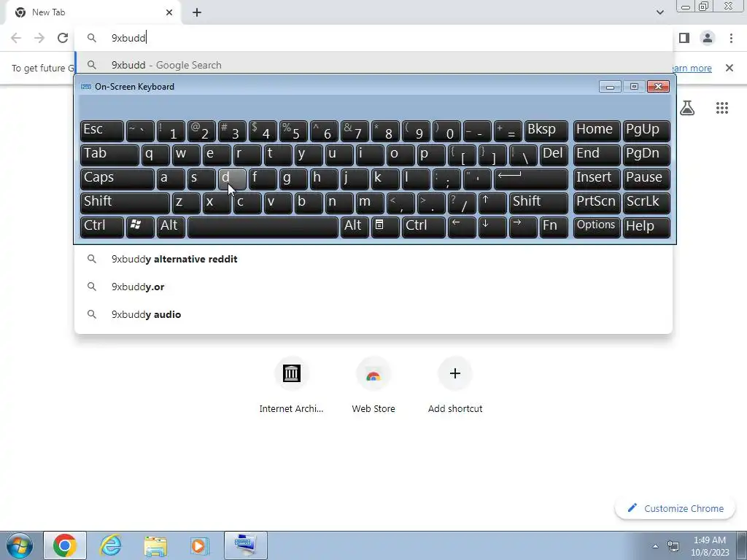Tap the left arrow key on keyboard

point(462,227)
